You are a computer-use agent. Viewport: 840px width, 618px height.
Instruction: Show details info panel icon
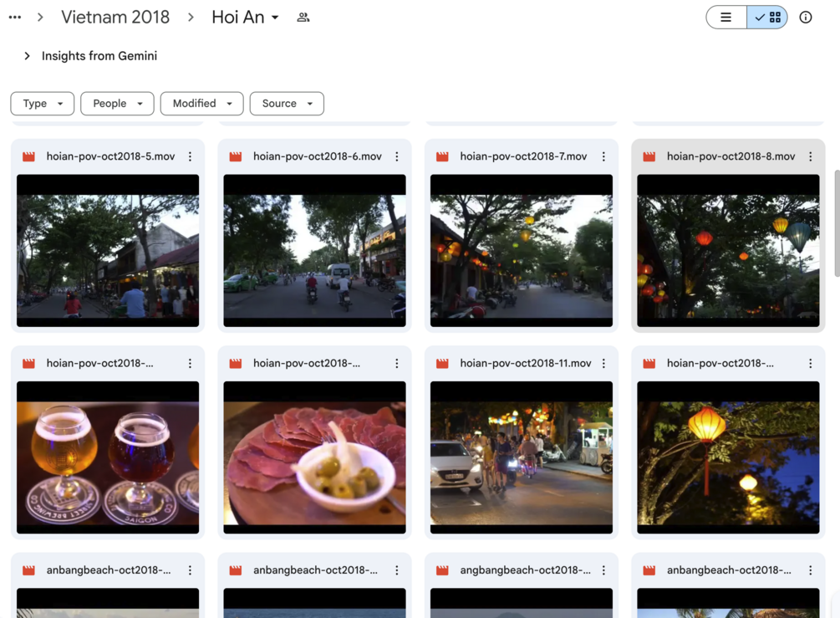805,18
